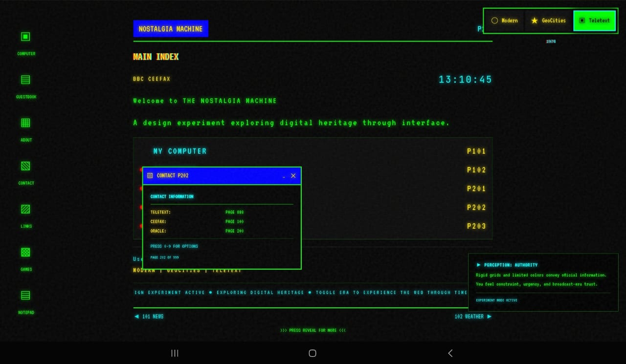The image size is (626, 364).
Task: Minimize the Contact P202 window
Action: point(284,176)
